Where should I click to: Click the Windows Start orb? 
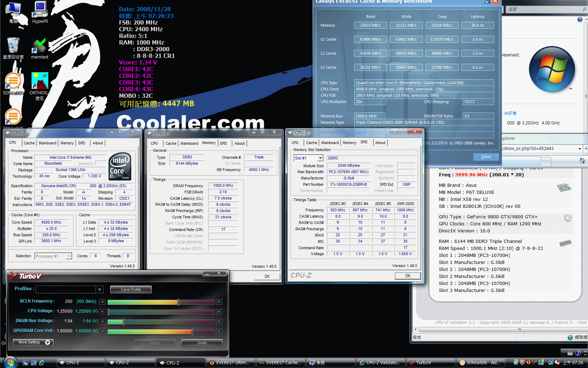pyautogui.click(x=10, y=362)
